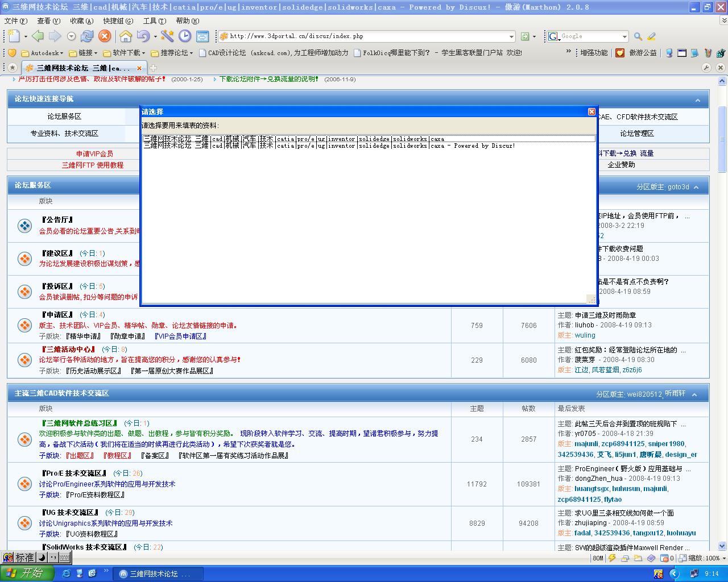Open the 推荐论坛 favorites folder
Screen dimensions: 728x582
pos(172,53)
